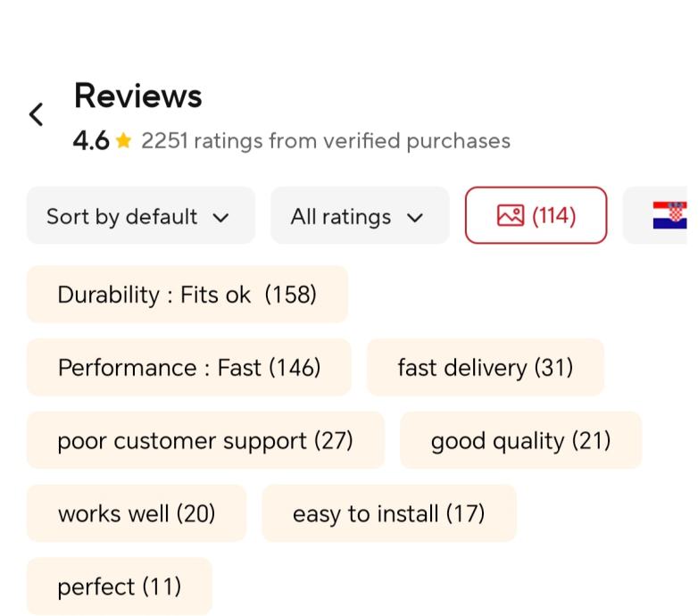This screenshot has width=698, height=616.
Task: Select the Durability: Fits ok (158) tag
Action: coord(187,295)
